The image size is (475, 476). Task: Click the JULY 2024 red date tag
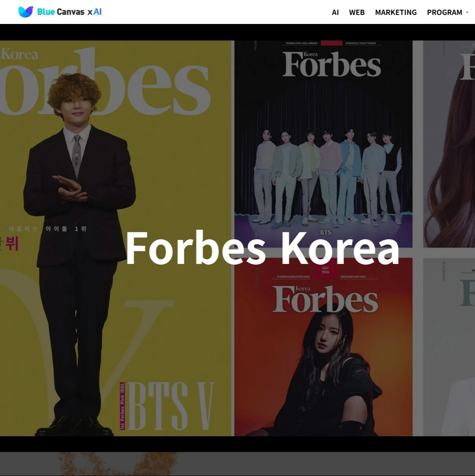click(x=325, y=269)
